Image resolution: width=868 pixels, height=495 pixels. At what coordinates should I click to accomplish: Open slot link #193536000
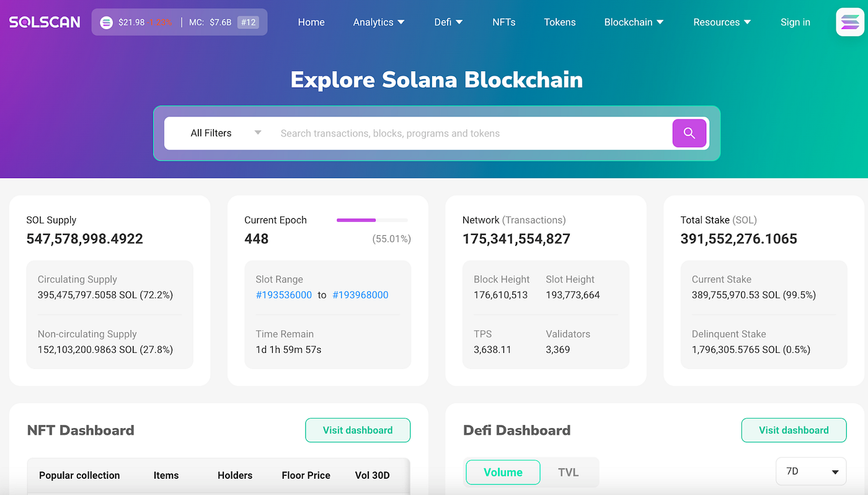[x=284, y=295]
